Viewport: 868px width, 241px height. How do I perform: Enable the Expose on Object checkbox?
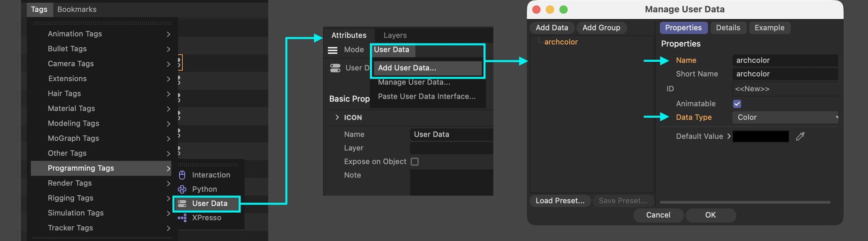pos(415,162)
